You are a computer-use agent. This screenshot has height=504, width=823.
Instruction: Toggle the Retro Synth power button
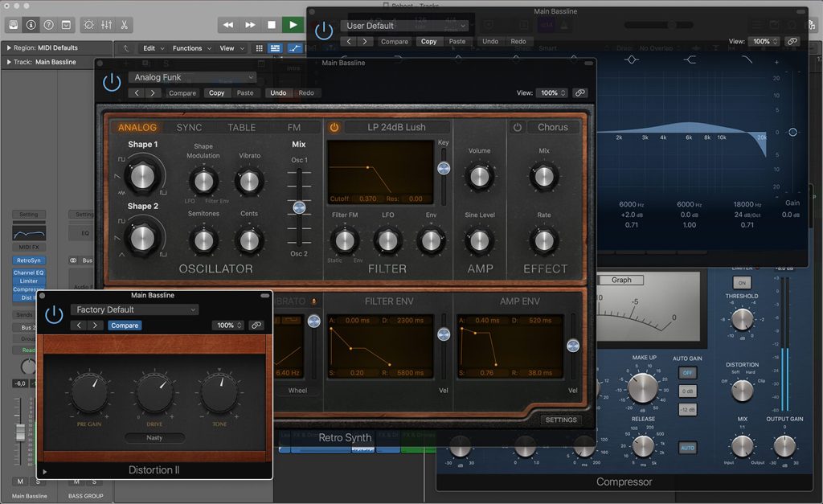coord(113,81)
